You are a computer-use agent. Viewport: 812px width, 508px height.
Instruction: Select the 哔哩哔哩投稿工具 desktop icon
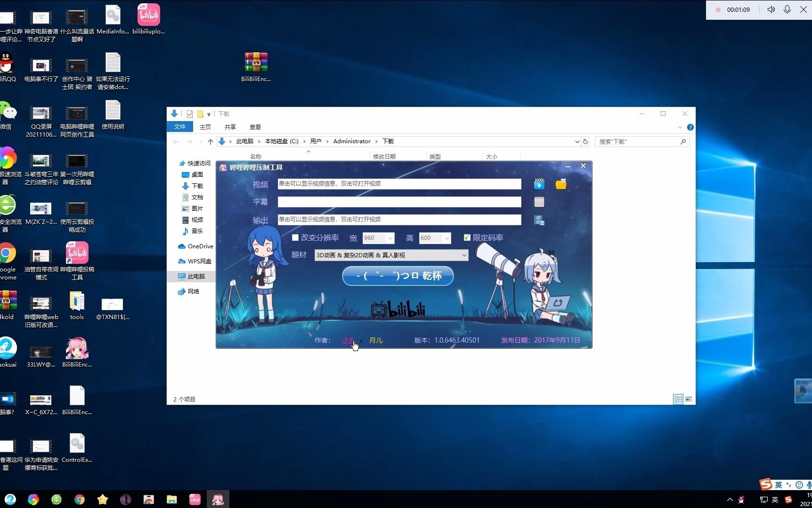pyautogui.click(x=77, y=261)
